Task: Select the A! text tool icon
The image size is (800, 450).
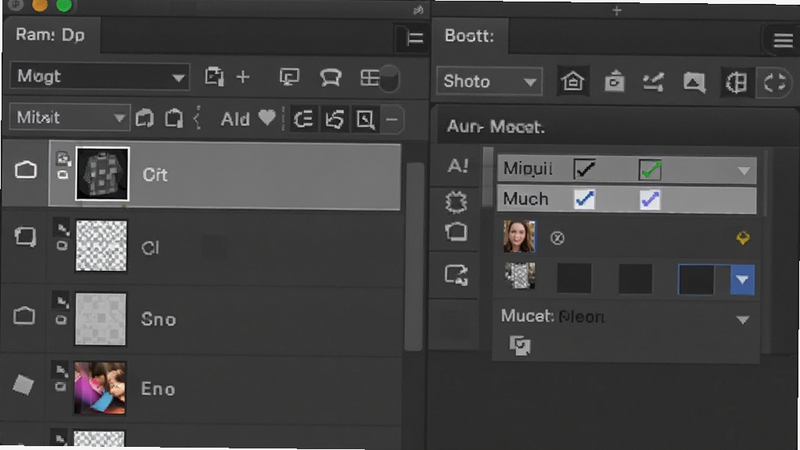Action: coord(458,166)
